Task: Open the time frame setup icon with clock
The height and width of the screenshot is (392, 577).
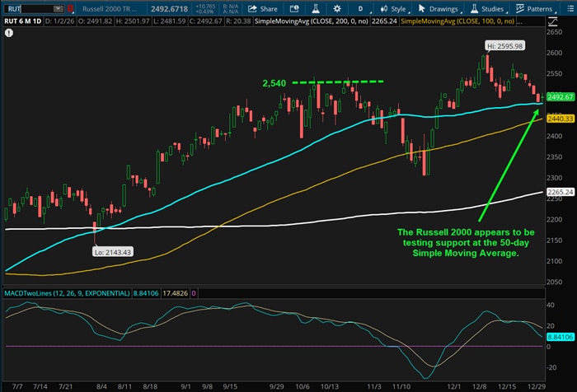Action: pos(294,9)
